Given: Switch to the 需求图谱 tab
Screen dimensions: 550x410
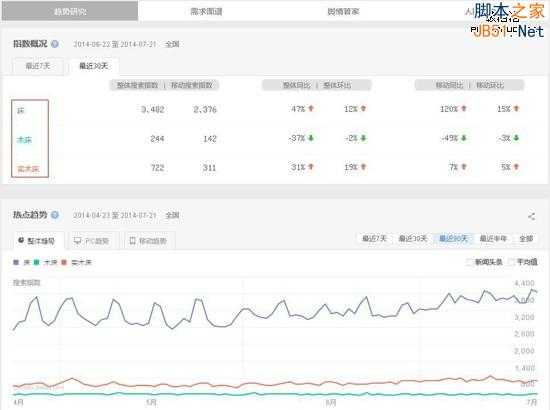Looking at the screenshot, I should click(206, 11).
